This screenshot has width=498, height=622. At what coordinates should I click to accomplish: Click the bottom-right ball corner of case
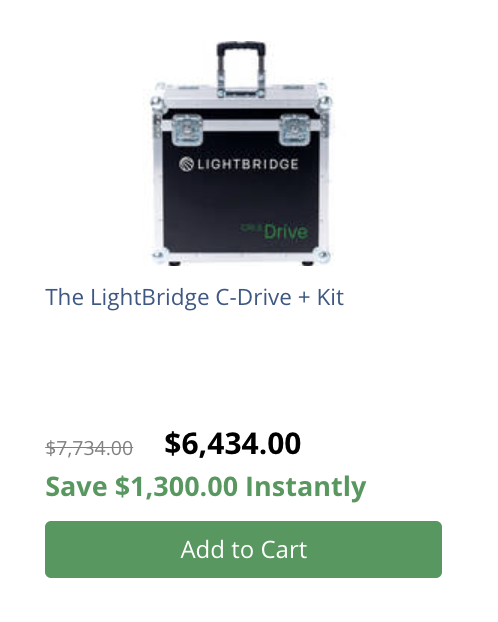click(322, 256)
